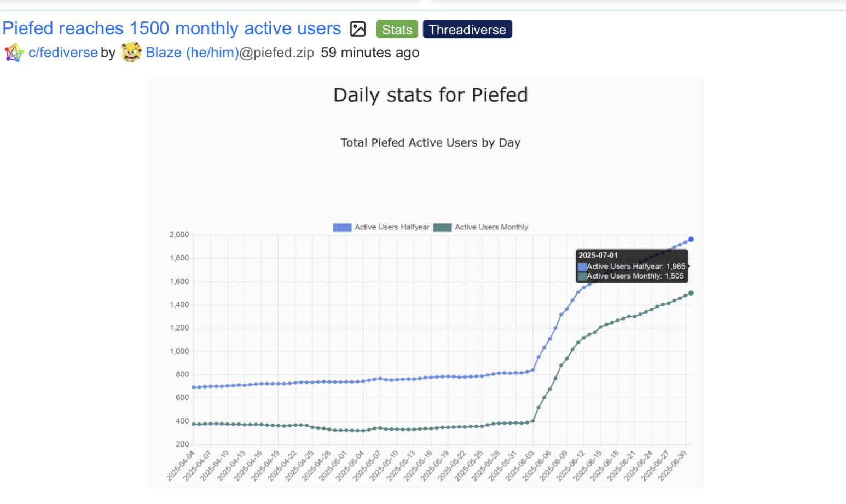Click the blue Halfyear legend color box

point(342,228)
